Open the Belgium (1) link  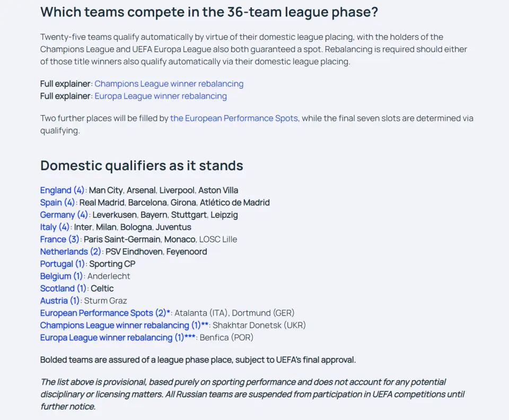click(62, 276)
